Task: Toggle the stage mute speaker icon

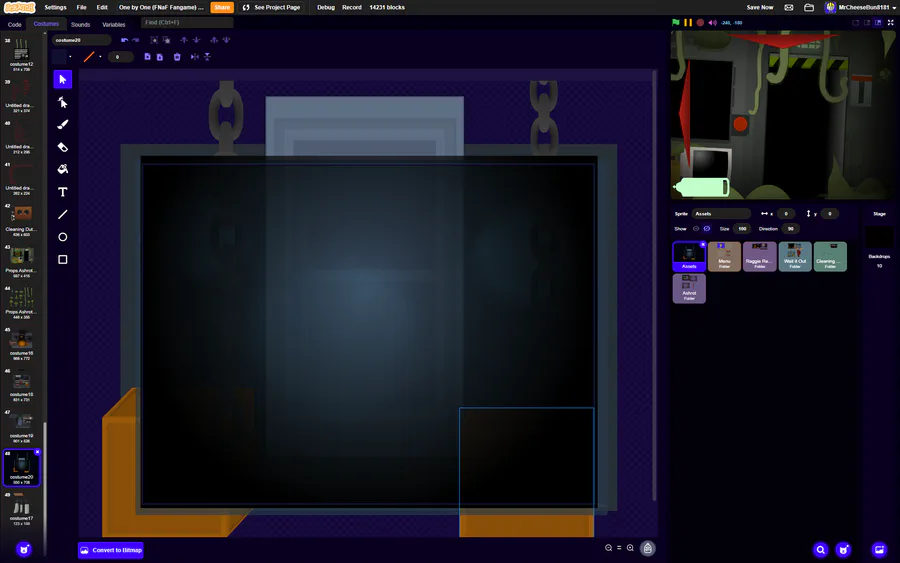Action: click(x=713, y=22)
